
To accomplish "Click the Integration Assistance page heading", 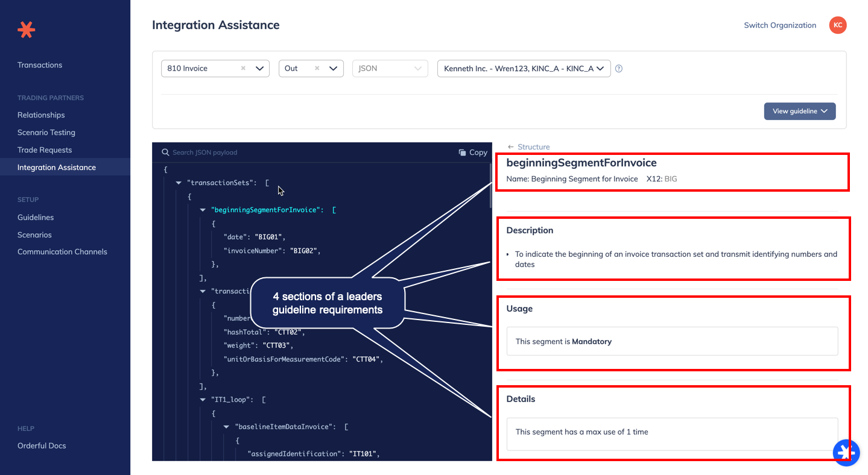I will tap(216, 25).
